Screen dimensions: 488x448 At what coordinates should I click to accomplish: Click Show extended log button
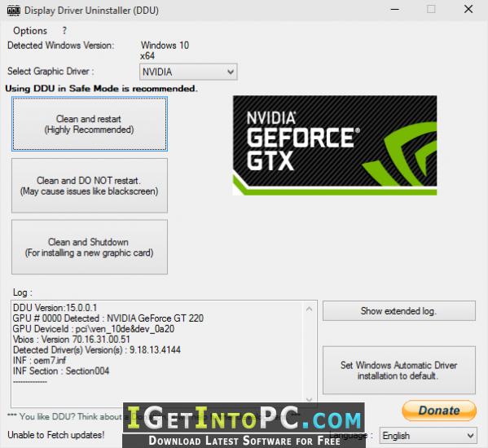pos(399,311)
